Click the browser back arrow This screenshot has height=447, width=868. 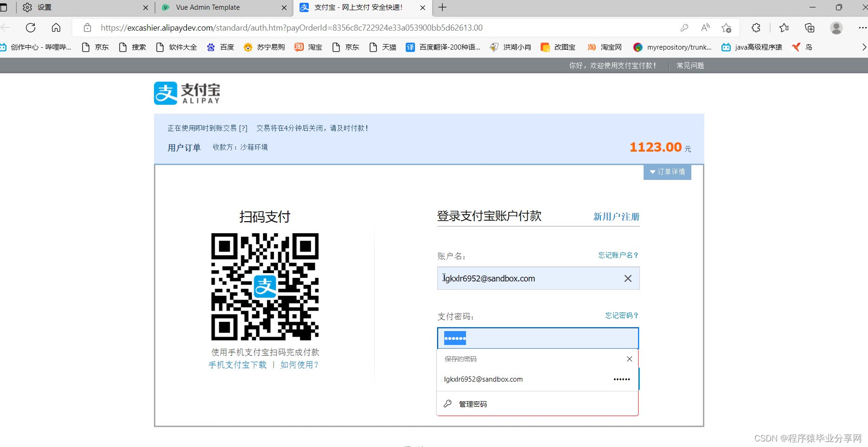(x=5, y=28)
